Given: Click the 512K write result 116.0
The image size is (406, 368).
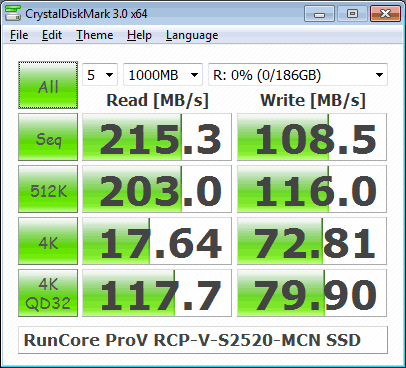Looking at the screenshot, I should pyautogui.click(x=312, y=189).
